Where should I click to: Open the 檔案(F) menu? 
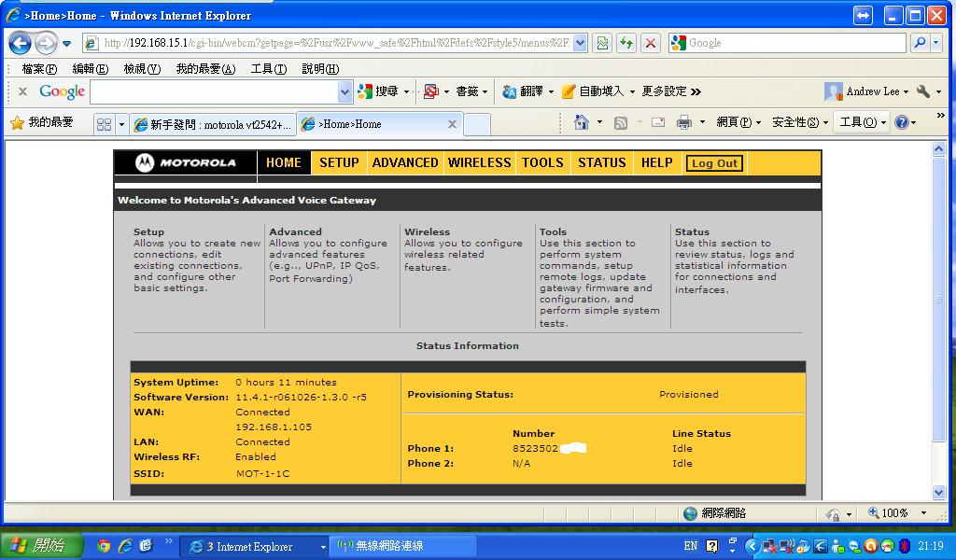39,69
